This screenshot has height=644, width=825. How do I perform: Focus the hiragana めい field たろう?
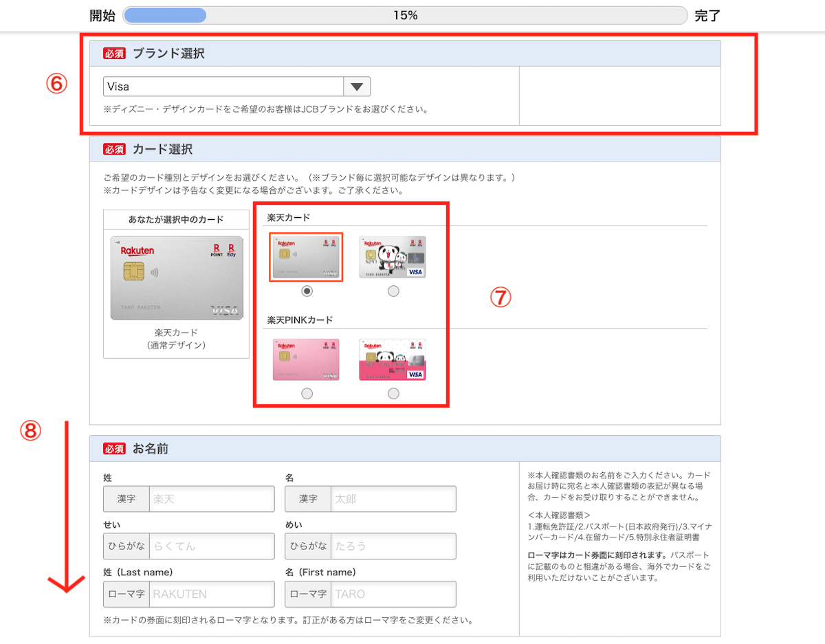pos(393,546)
